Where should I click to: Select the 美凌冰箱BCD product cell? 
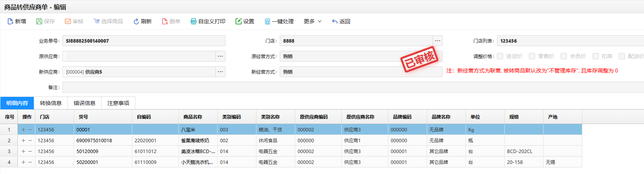coord(198,152)
